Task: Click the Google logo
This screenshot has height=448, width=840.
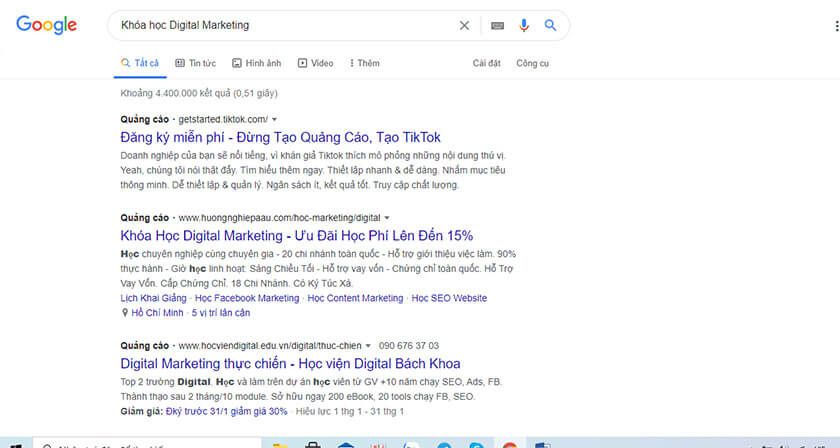Action: [x=47, y=25]
